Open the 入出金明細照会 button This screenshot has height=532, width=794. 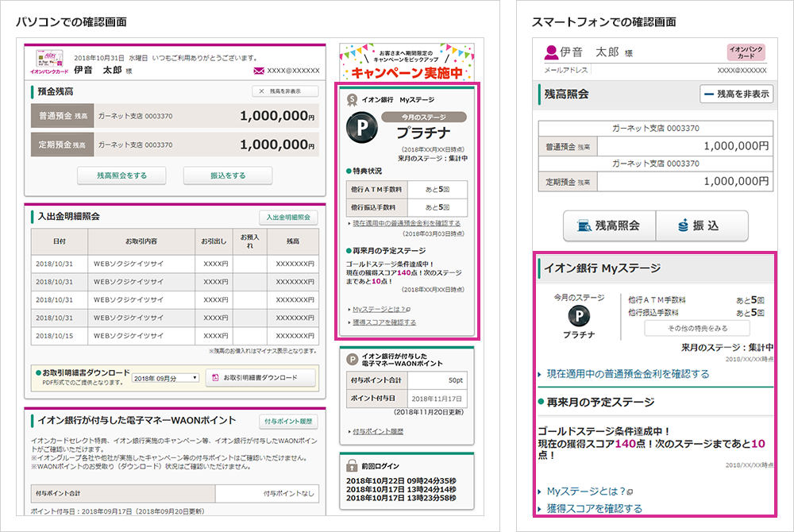[x=288, y=217]
